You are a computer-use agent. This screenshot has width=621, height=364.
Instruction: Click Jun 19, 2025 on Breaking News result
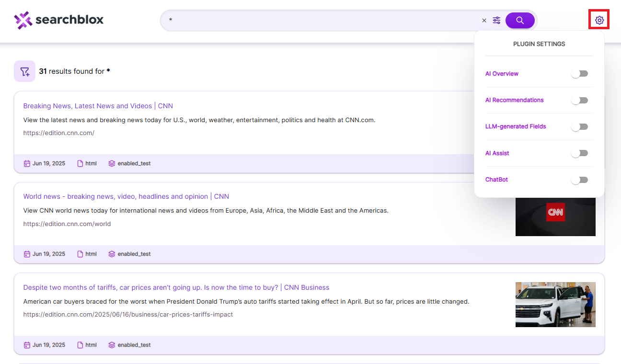(49, 163)
